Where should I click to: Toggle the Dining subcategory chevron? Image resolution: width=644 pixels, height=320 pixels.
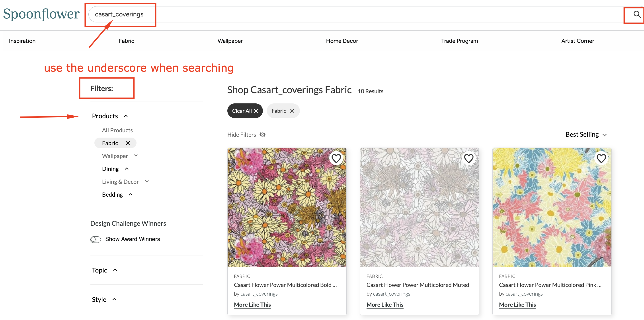click(127, 169)
